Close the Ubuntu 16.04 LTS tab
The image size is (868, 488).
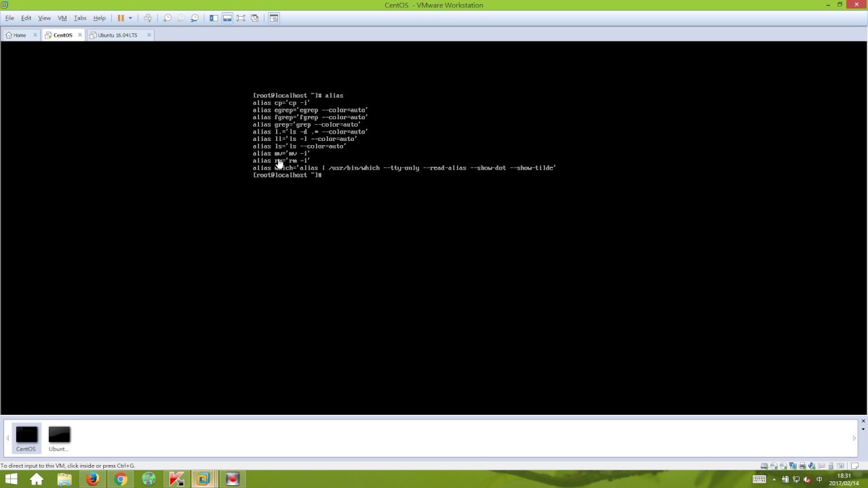click(x=149, y=35)
